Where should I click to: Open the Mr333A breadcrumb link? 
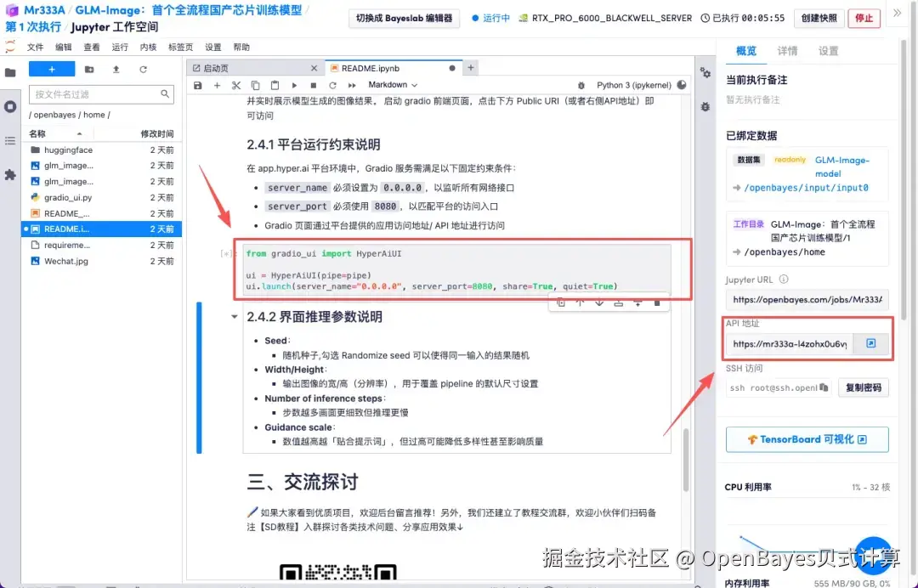(x=44, y=10)
